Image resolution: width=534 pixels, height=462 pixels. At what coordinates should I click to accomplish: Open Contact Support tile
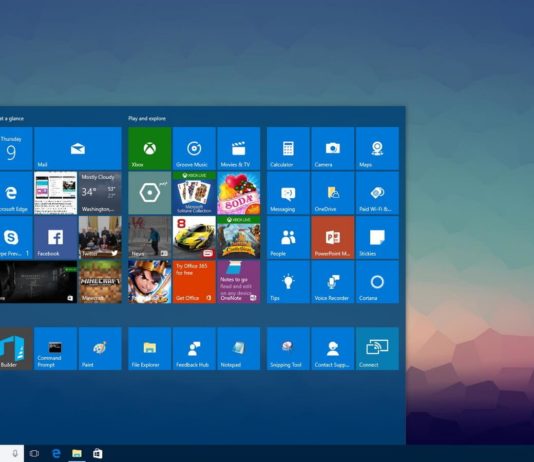tap(333, 349)
